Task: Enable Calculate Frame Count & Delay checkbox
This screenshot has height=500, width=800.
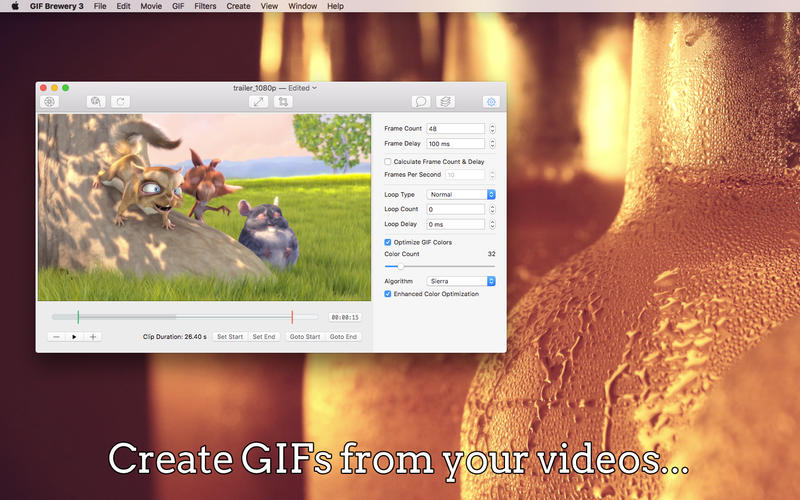Action: pyautogui.click(x=388, y=162)
